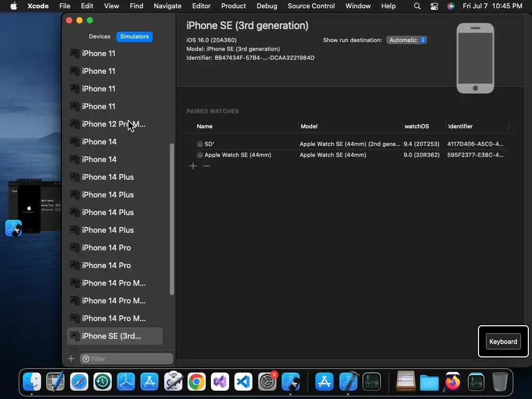Open the Show run destination Automatic dropdown
The height and width of the screenshot is (399, 532).
[x=406, y=40]
